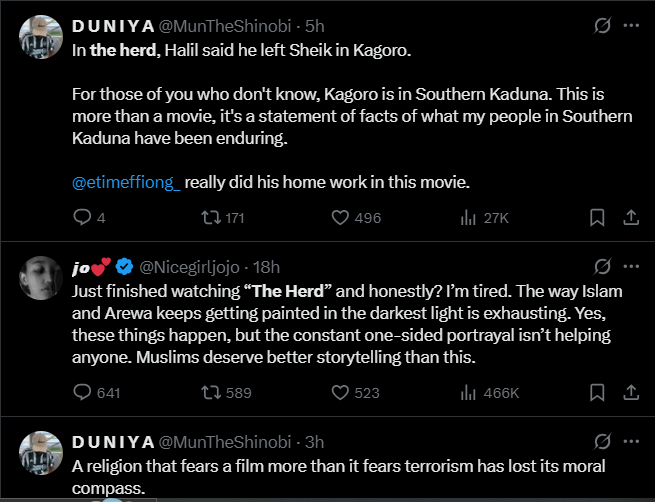
Task: Open more options on third tweet
Action: tap(630, 442)
